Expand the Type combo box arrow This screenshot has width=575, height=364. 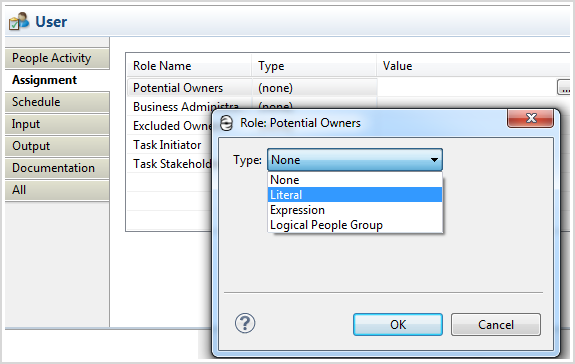[434, 160]
